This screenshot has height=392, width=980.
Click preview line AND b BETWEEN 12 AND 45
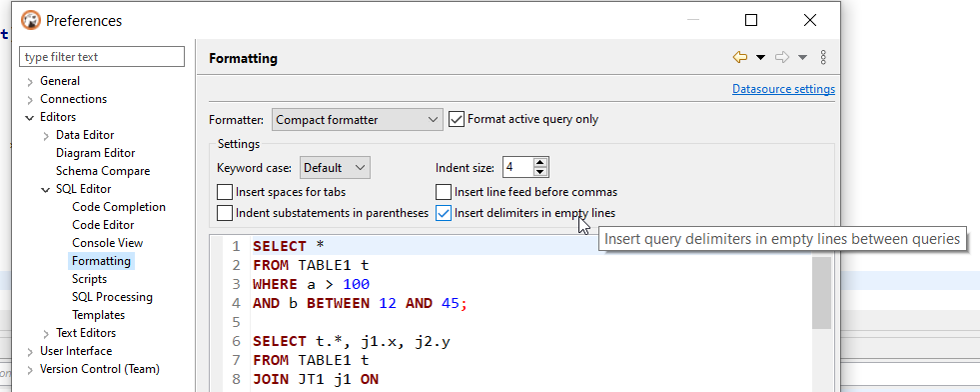pyautogui.click(x=360, y=304)
